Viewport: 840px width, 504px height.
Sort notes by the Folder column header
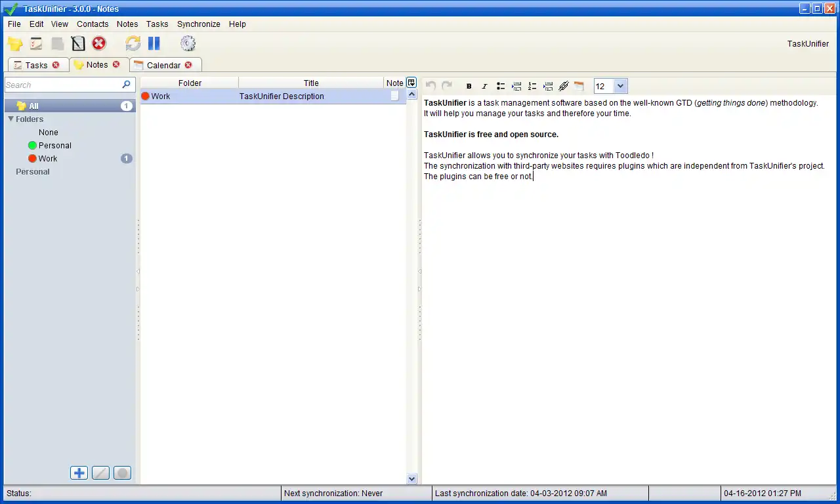click(190, 83)
